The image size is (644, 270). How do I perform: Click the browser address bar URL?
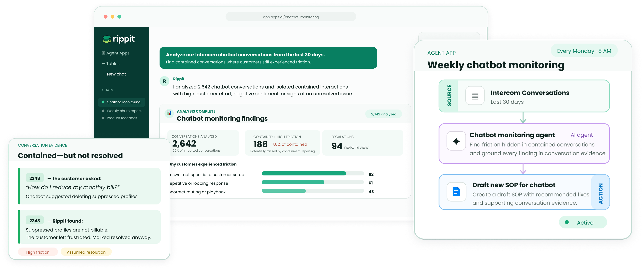291,17
